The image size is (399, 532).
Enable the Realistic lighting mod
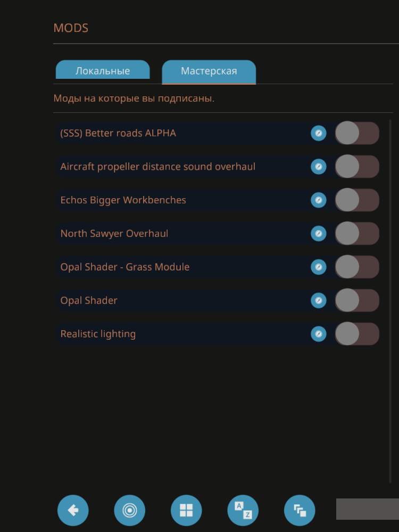pos(356,334)
